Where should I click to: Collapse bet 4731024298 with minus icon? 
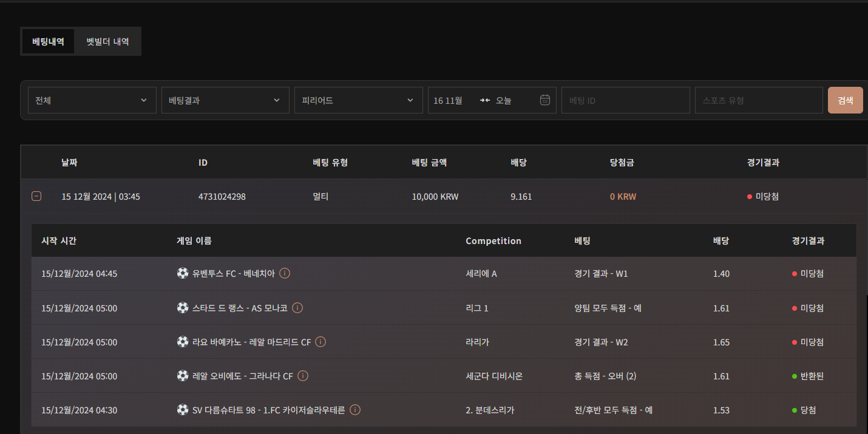(36, 196)
